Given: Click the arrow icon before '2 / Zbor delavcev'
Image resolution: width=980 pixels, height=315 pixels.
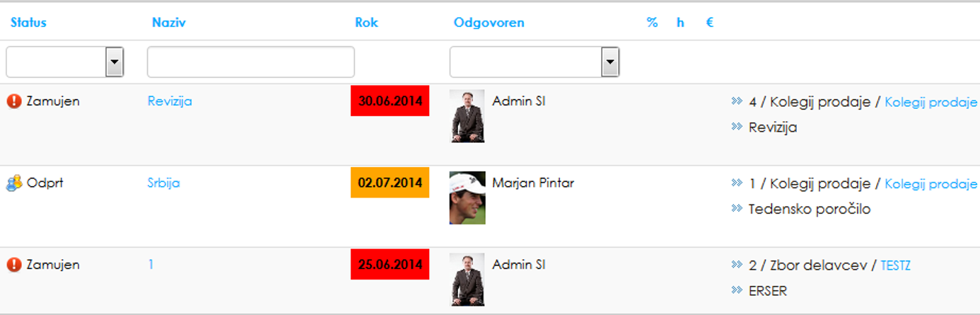Looking at the screenshot, I should click(737, 265).
